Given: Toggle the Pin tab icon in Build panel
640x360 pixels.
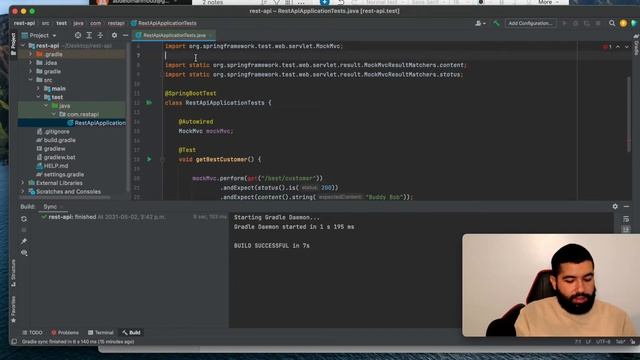Looking at the screenshot, I should (24, 242).
